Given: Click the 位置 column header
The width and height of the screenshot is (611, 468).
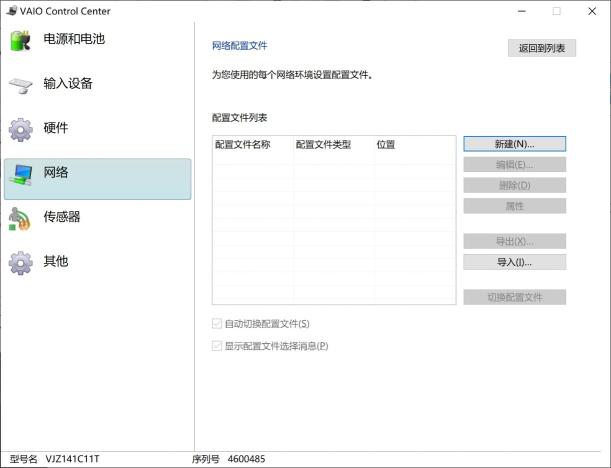Looking at the screenshot, I should pyautogui.click(x=415, y=145).
